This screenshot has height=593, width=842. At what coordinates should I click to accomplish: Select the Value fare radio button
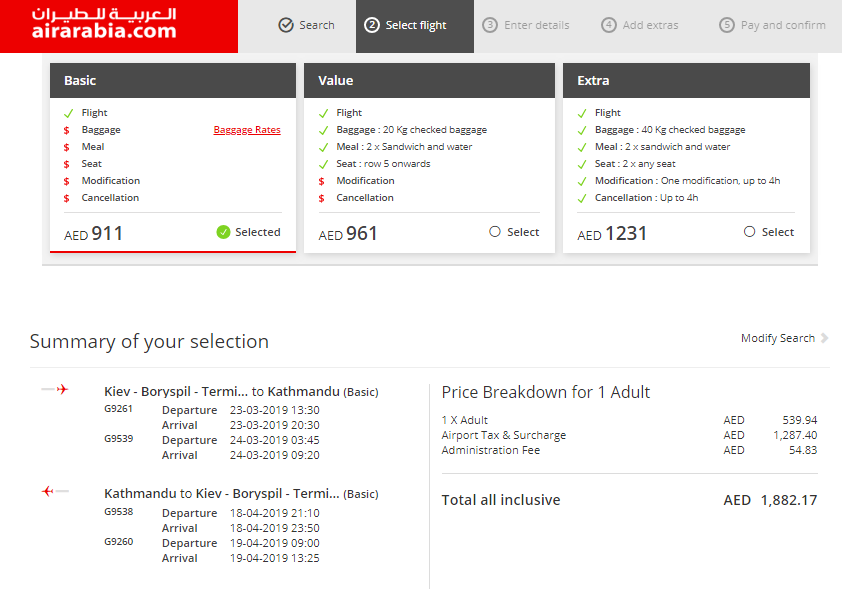(x=495, y=232)
